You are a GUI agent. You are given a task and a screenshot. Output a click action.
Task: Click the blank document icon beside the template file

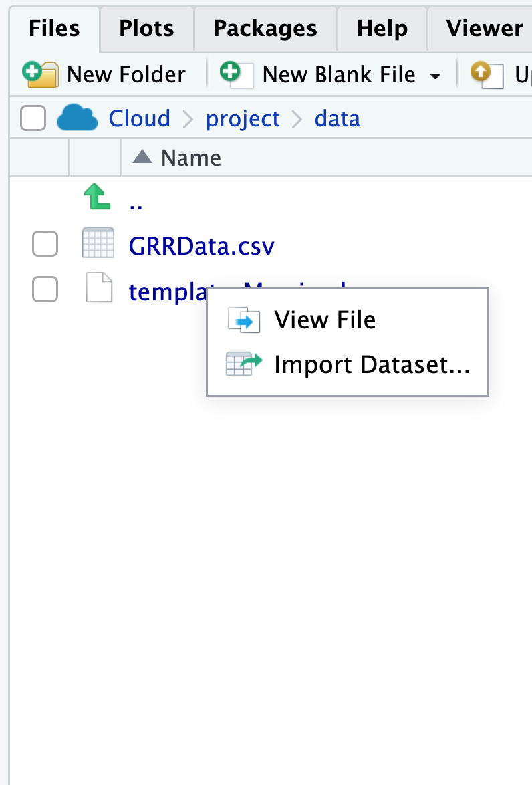(99, 290)
